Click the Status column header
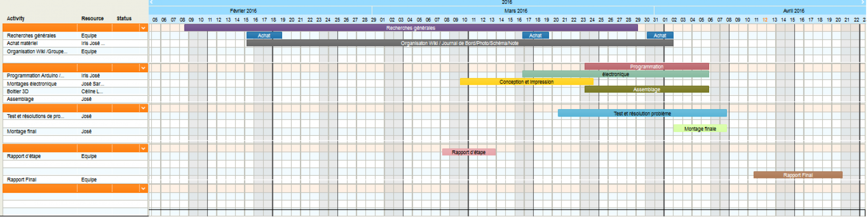868x217 pixels. click(x=124, y=18)
